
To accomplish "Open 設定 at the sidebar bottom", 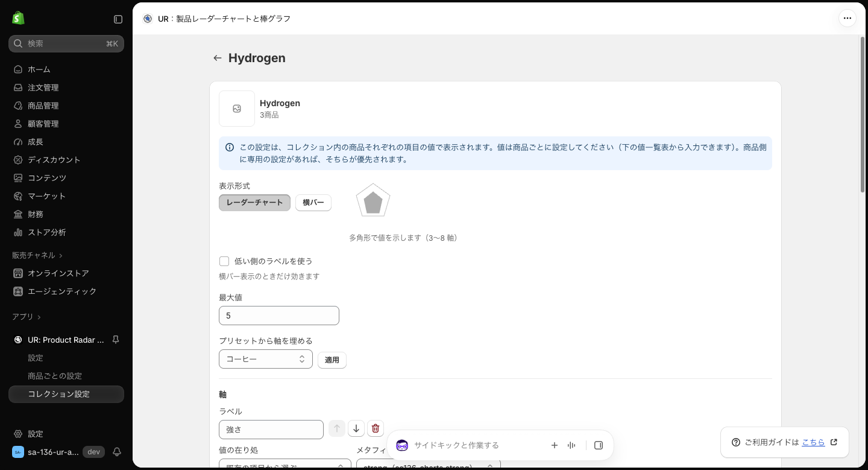I will [66, 434].
